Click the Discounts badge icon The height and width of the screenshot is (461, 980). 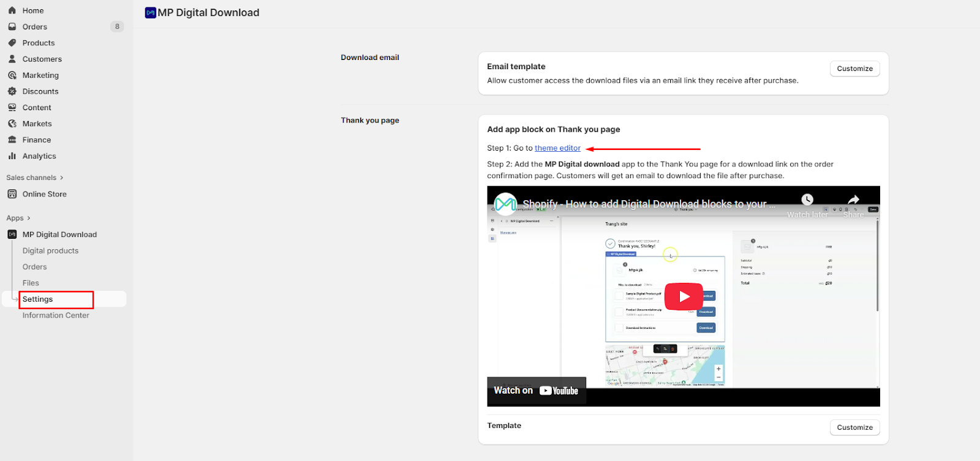pyautogui.click(x=12, y=91)
